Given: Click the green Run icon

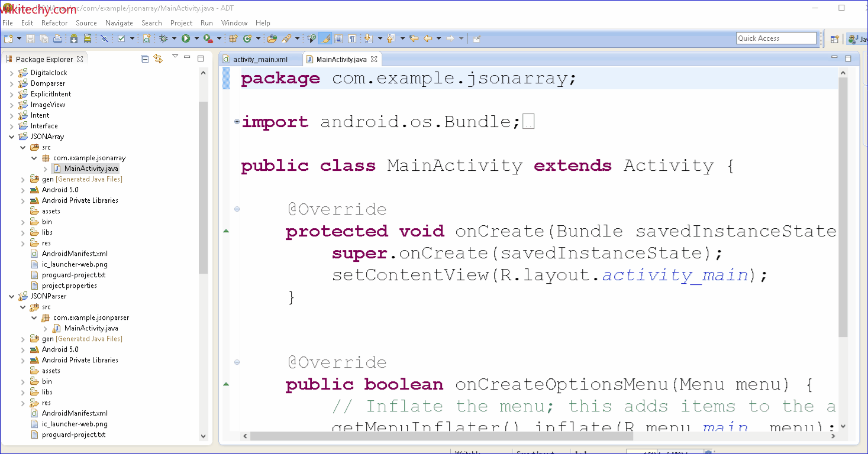Looking at the screenshot, I should 186,38.
